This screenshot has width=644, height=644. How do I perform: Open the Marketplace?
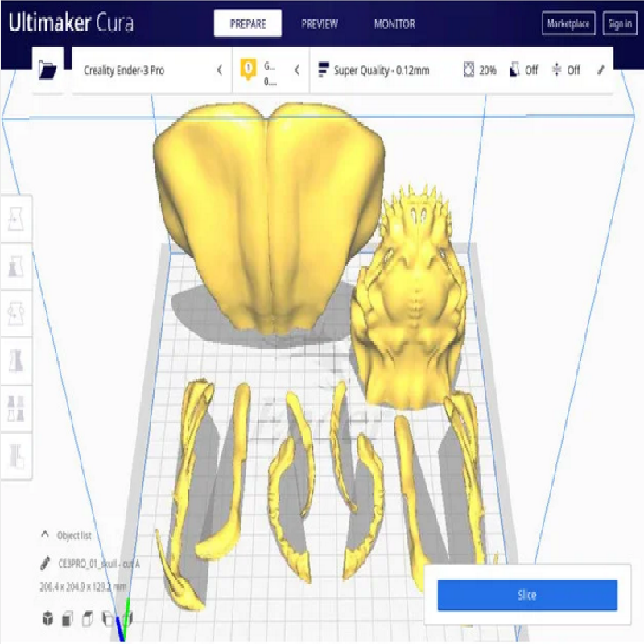coord(568,24)
